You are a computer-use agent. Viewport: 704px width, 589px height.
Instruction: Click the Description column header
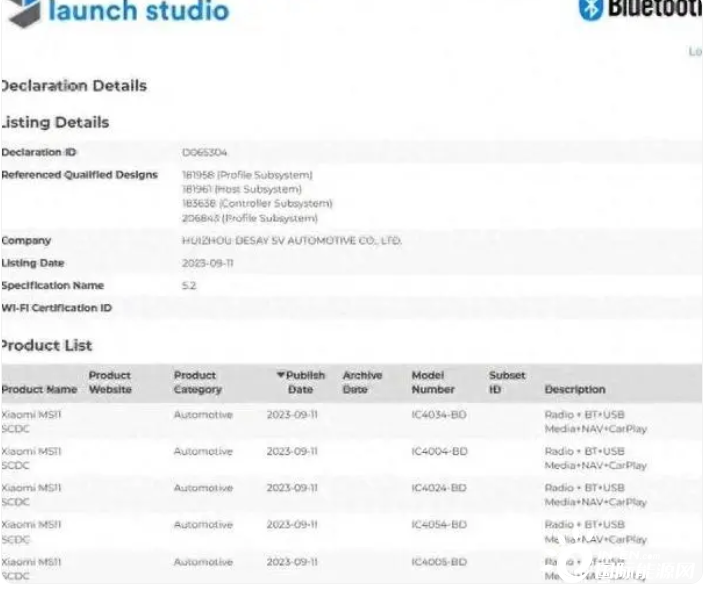575,389
